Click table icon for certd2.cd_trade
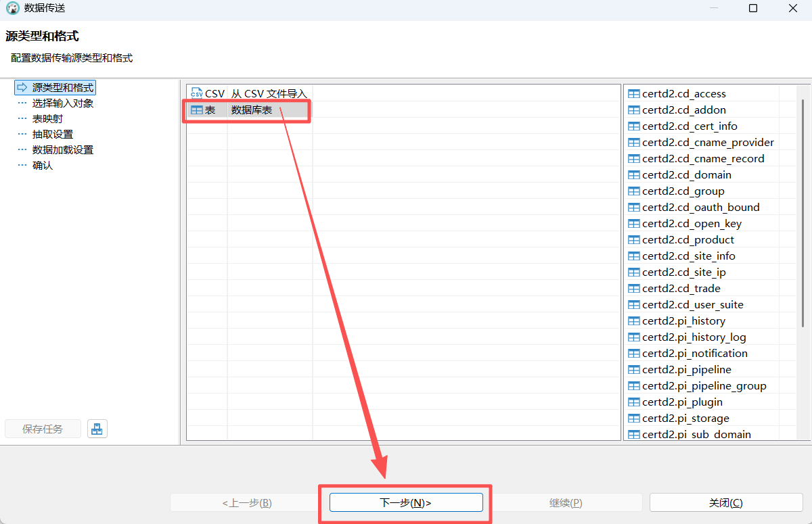Screen dimensions: 812x524 [634, 289]
